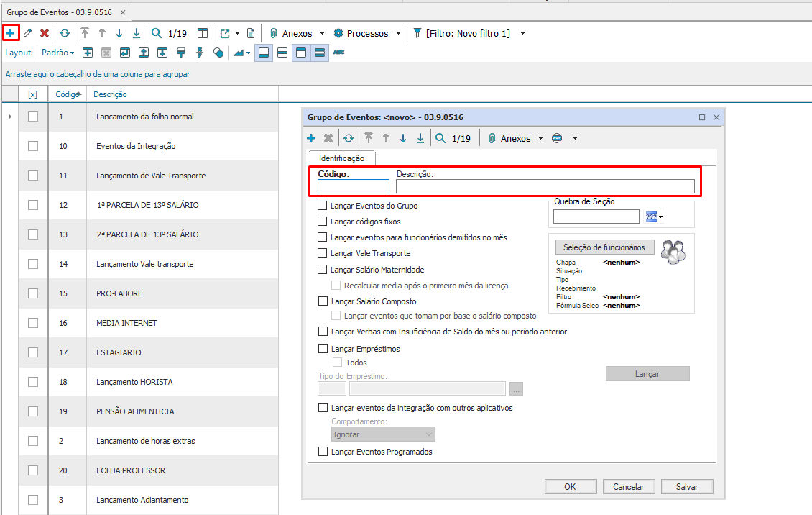The width and height of the screenshot is (812, 515).
Task: Select checkbox for row PRO-LABORE
Action: (33, 293)
